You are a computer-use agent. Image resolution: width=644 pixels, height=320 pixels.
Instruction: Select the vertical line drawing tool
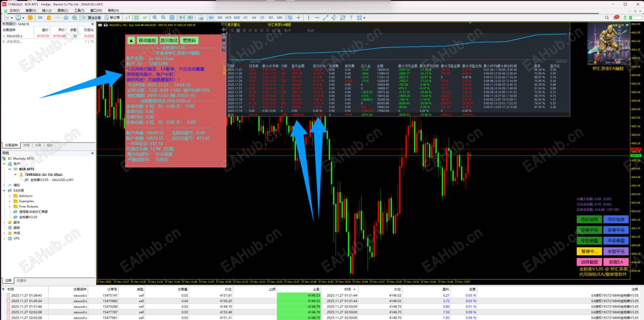tap(309, 18)
